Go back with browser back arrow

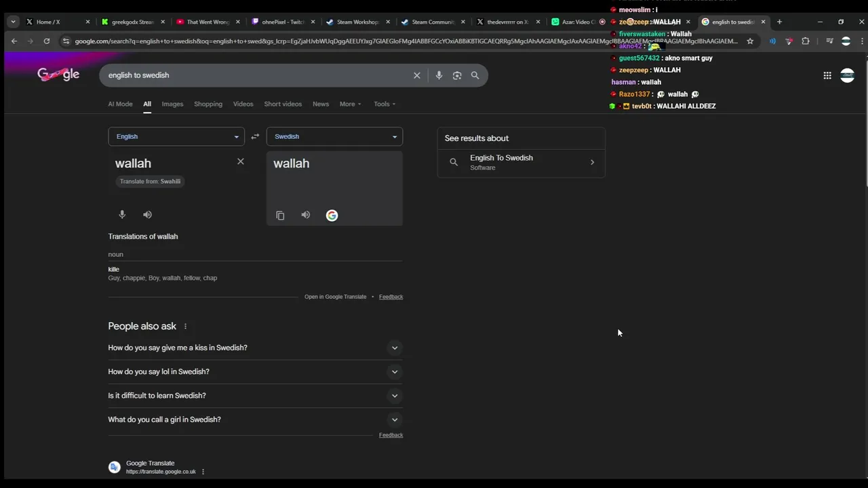point(14,41)
